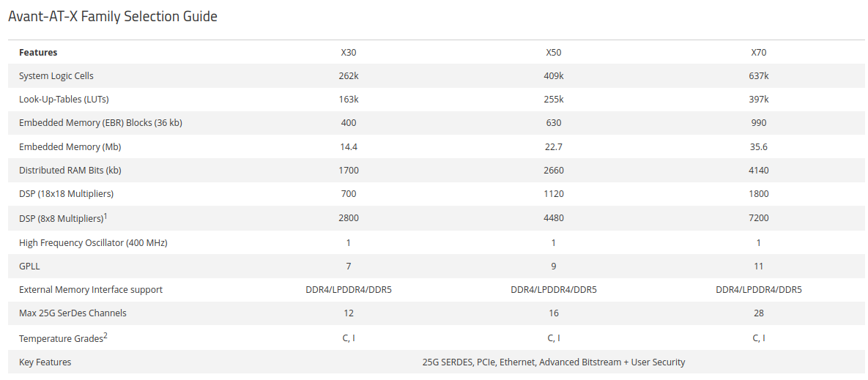The width and height of the screenshot is (868, 380).
Task: Click footnote 1 on DSP 8x8 Multipliers
Action: [105, 215]
